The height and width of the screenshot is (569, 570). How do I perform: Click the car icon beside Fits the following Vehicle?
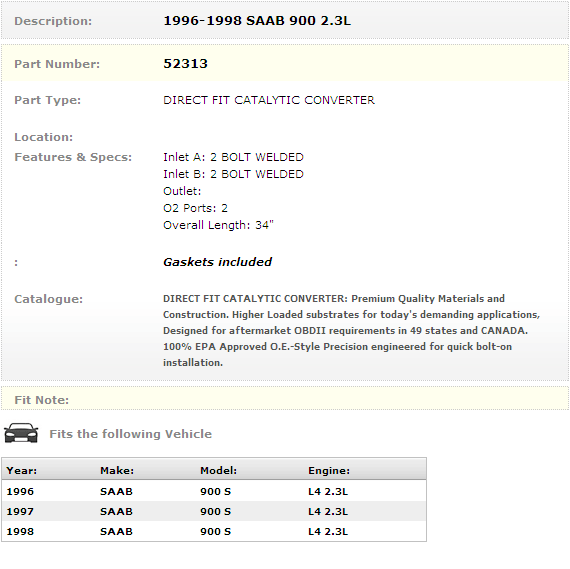(x=21, y=433)
